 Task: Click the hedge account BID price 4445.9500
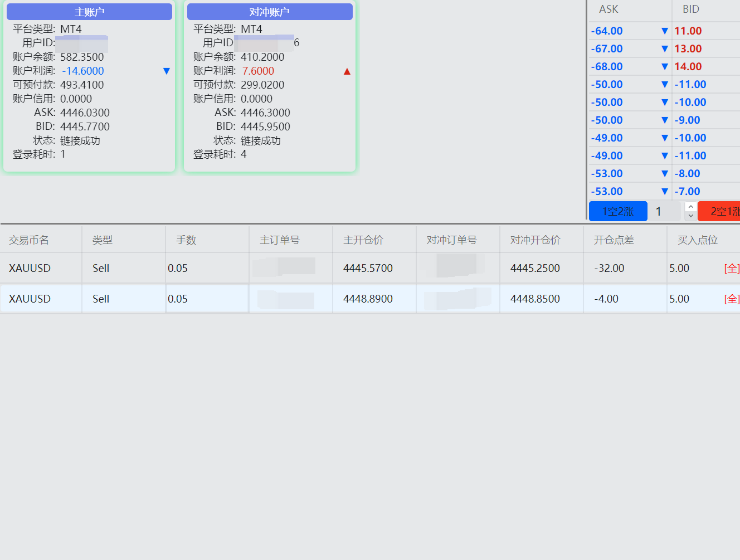point(265,127)
